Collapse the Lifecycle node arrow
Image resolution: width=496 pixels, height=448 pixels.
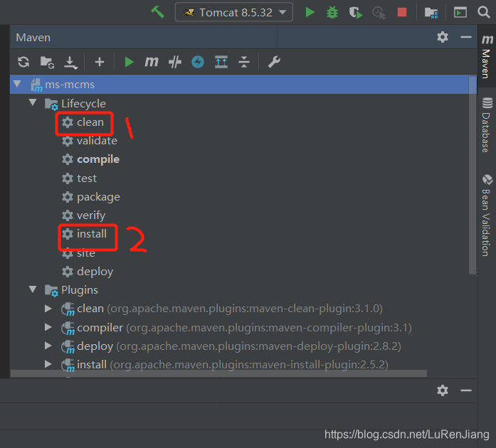click(33, 102)
